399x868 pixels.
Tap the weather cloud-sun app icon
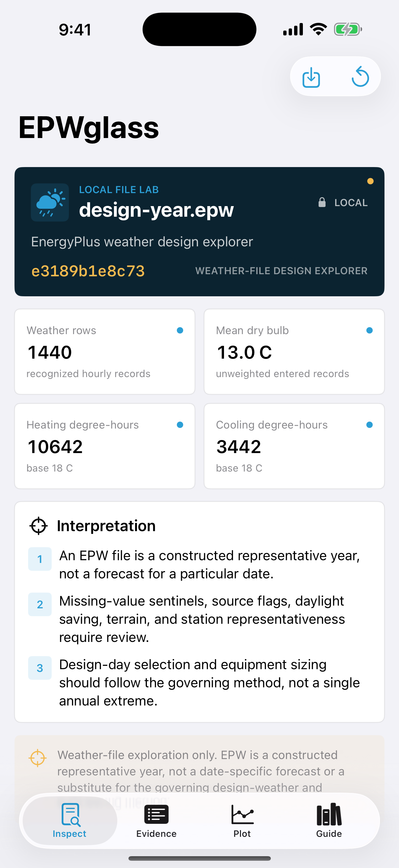(50, 202)
